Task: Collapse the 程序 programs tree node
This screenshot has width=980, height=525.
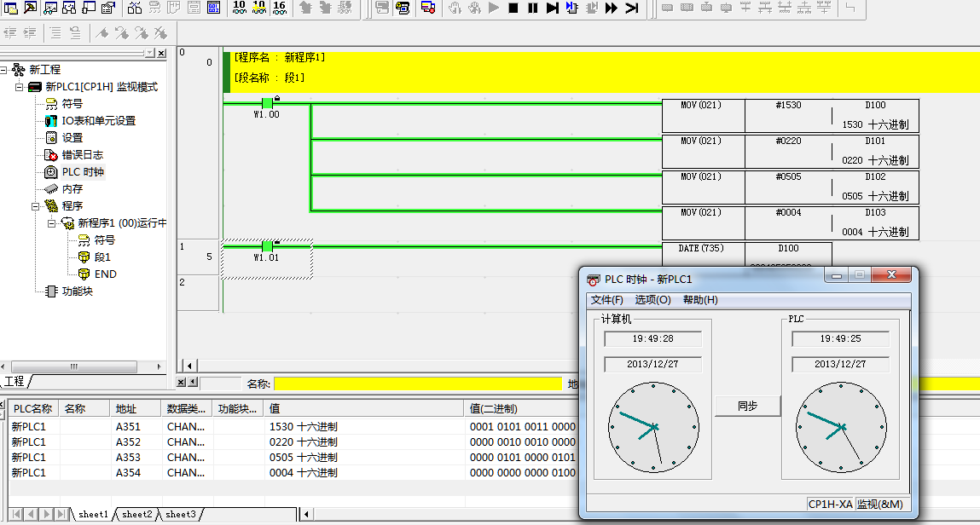Action: [36, 206]
